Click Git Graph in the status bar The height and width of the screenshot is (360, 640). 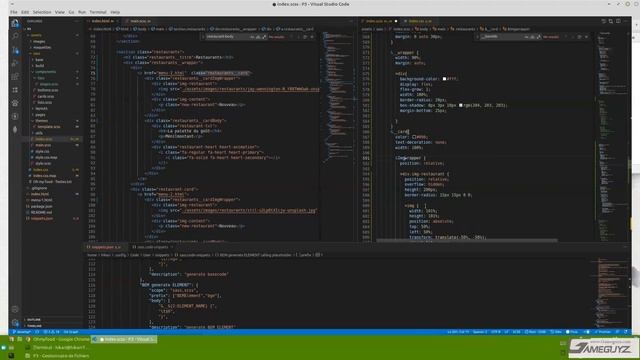click(x=71, y=332)
